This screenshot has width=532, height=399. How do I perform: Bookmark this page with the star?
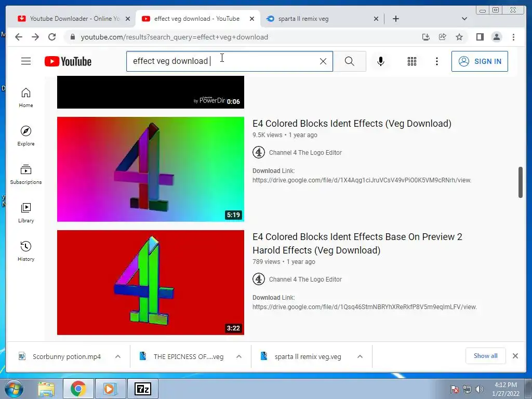pyautogui.click(x=459, y=37)
